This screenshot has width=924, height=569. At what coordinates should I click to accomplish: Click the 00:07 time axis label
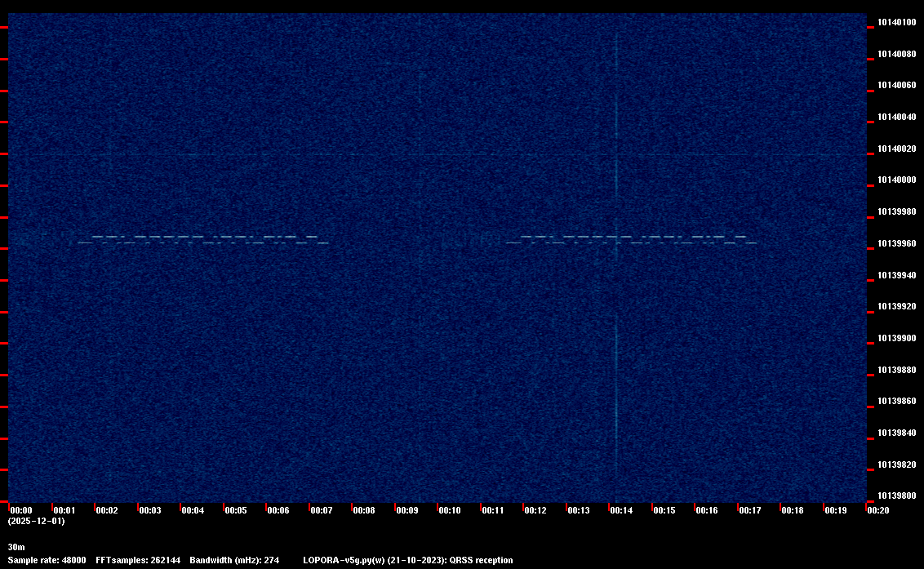(x=321, y=510)
